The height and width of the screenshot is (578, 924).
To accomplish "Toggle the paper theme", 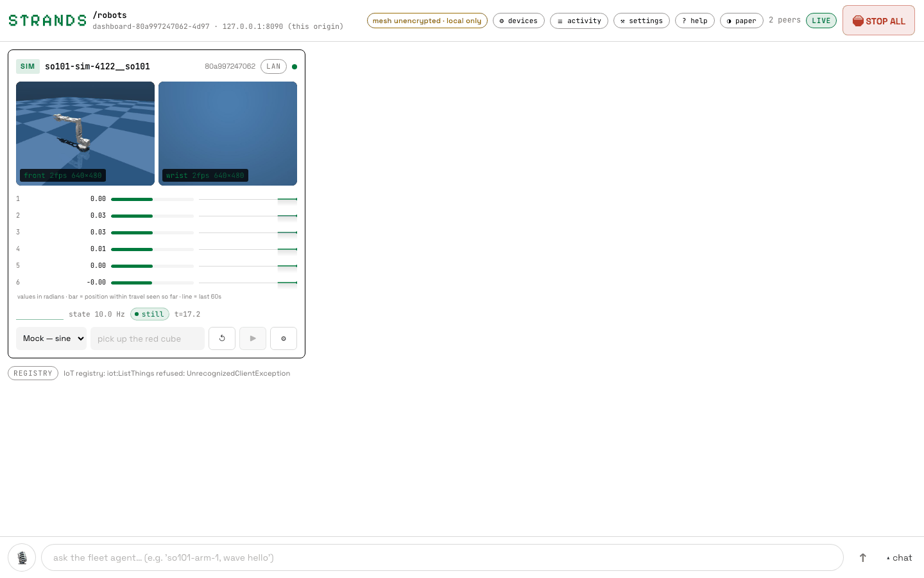I will 742,21.
